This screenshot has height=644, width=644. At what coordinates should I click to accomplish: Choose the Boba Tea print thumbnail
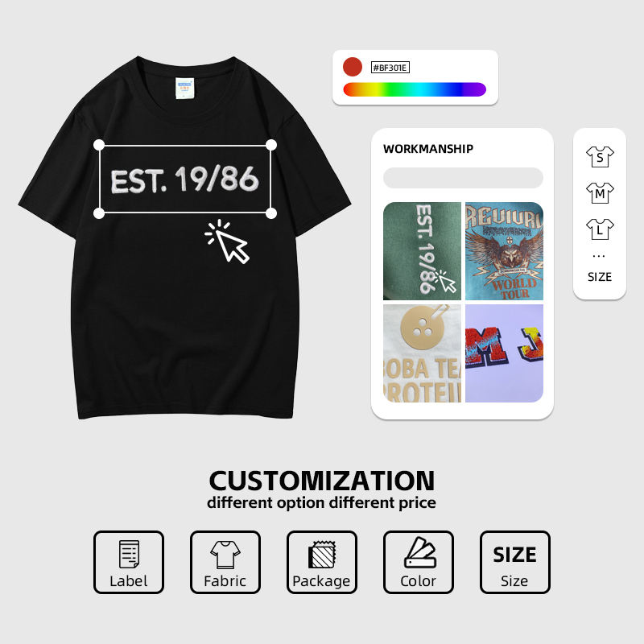point(422,353)
